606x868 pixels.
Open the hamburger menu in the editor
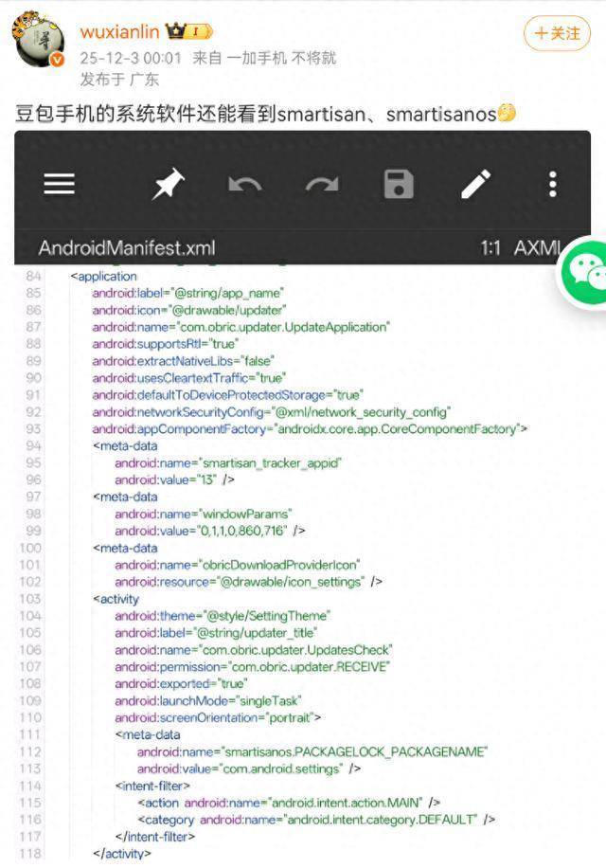[x=60, y=184]
